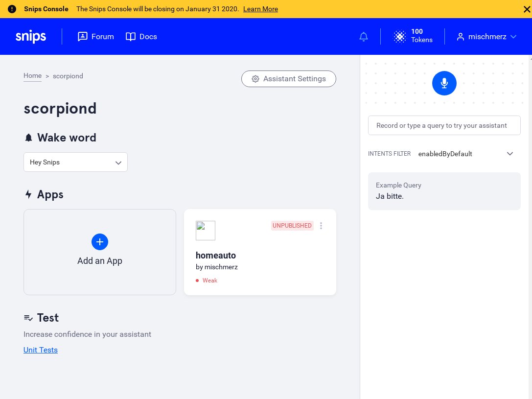Viewport: 532px width, 399px height.
Task: Open the Forum page
Action: (95, 37)
